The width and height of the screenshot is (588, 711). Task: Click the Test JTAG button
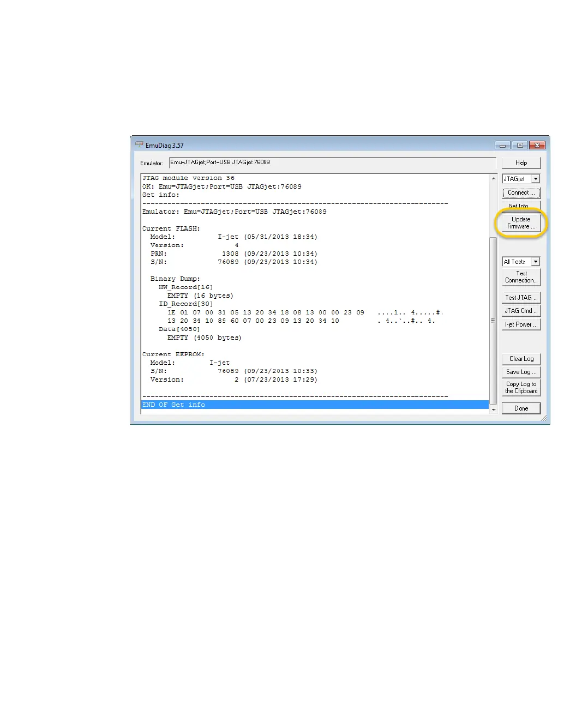pyautogui.click(x=521, y=298)
